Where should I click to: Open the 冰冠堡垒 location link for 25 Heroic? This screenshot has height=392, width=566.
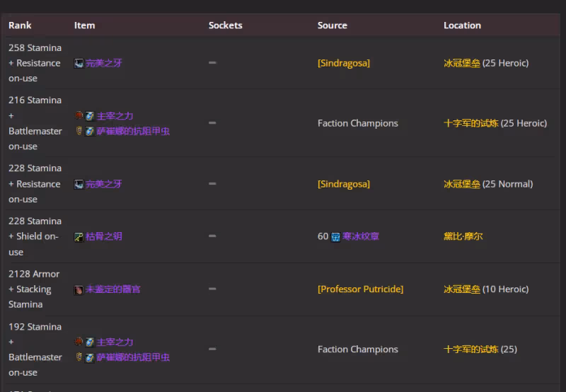click(x=462, y=63)
